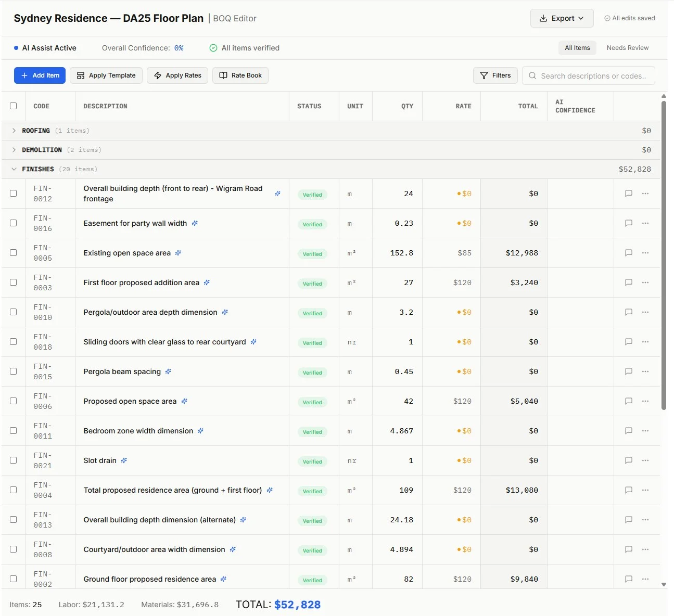The height and width of the screenshot is (616, 674).
Task: Click the All items verified check icon
Action: tap(213, 48)
